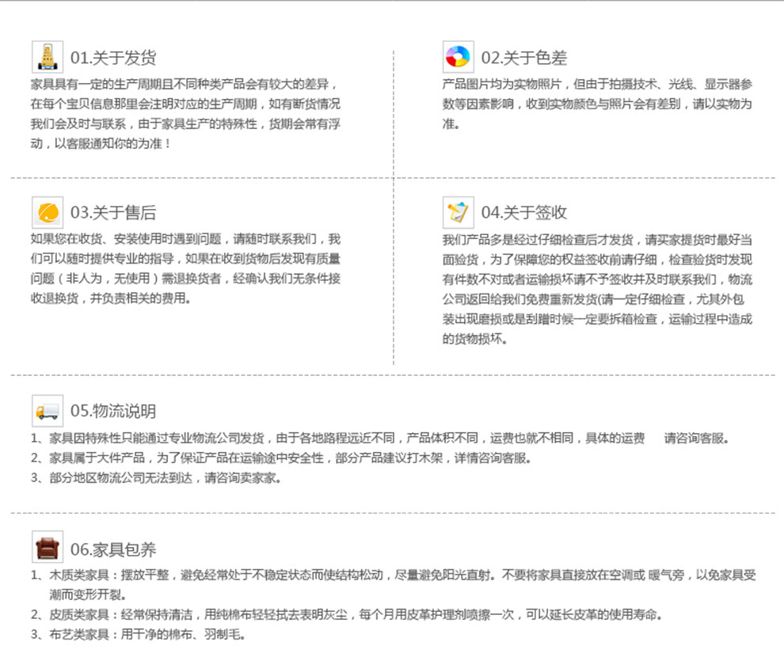
Task: Select the orange after-sales icon beside 03.关于售后
Action: [x=48, y=212]
